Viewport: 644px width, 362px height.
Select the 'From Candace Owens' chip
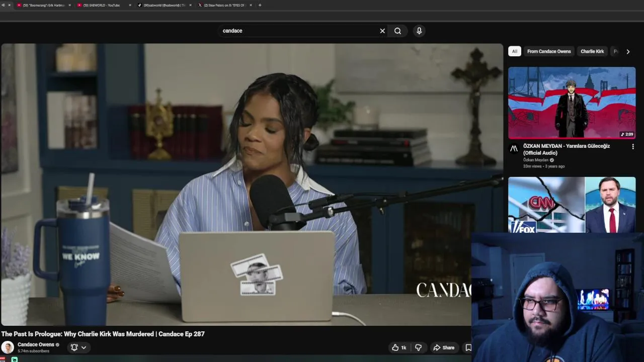pos(549,51)
